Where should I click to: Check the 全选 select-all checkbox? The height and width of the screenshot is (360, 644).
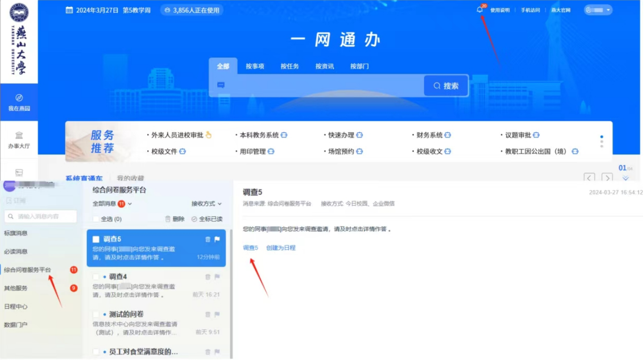[96, 219]
